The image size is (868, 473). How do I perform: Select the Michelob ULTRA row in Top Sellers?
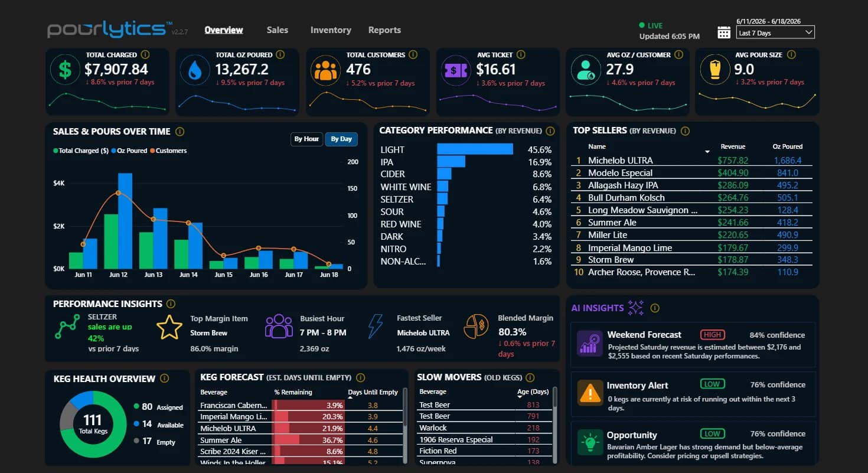[691, 160]
